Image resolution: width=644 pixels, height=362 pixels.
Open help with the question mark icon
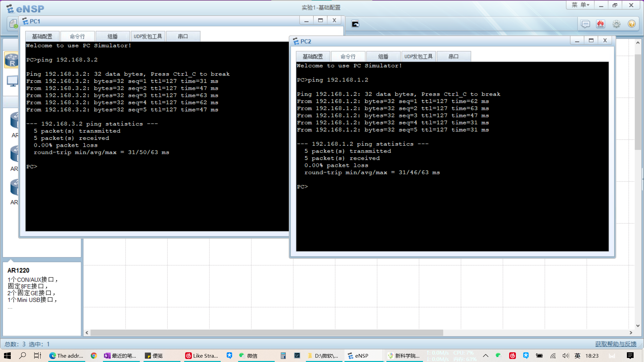tap(632, 24)
